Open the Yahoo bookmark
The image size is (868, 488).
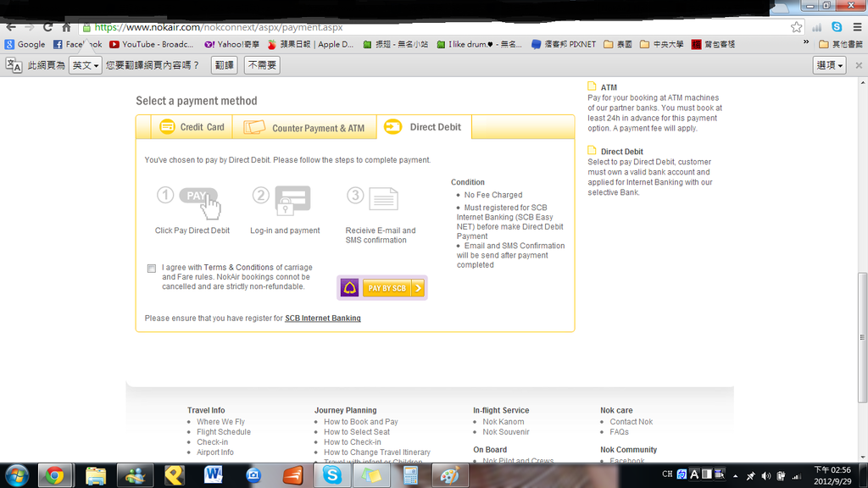(x=231, y=44)
